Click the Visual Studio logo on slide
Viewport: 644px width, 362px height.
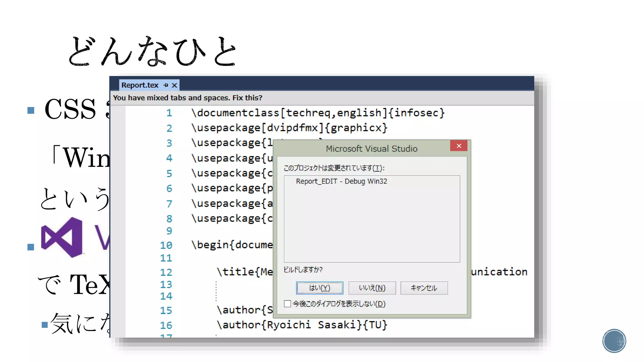click(x=62, y=237)
